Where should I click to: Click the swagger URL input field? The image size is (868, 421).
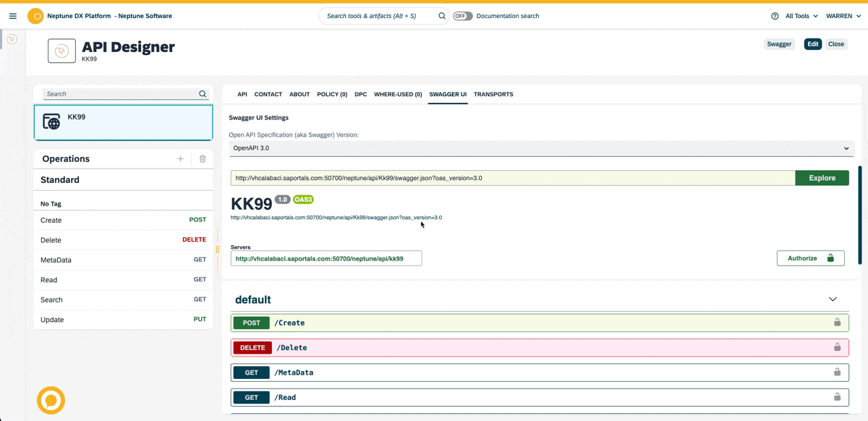click(513, 178)
